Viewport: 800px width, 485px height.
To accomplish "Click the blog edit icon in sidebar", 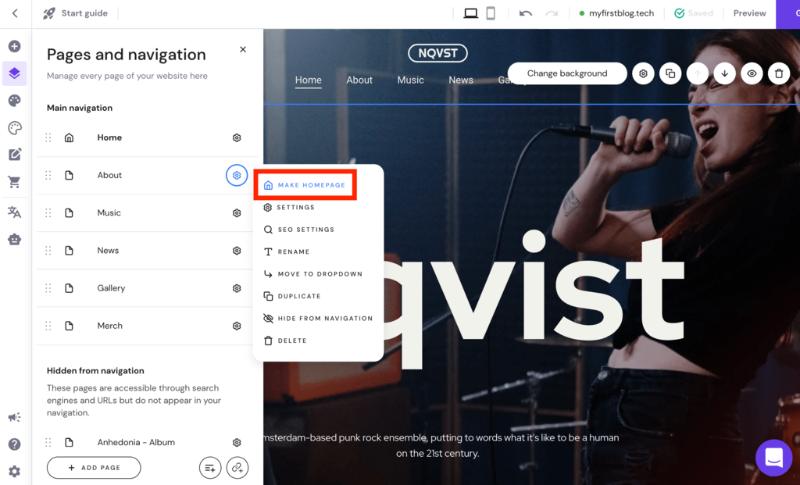I will click(x=14, y=155).
